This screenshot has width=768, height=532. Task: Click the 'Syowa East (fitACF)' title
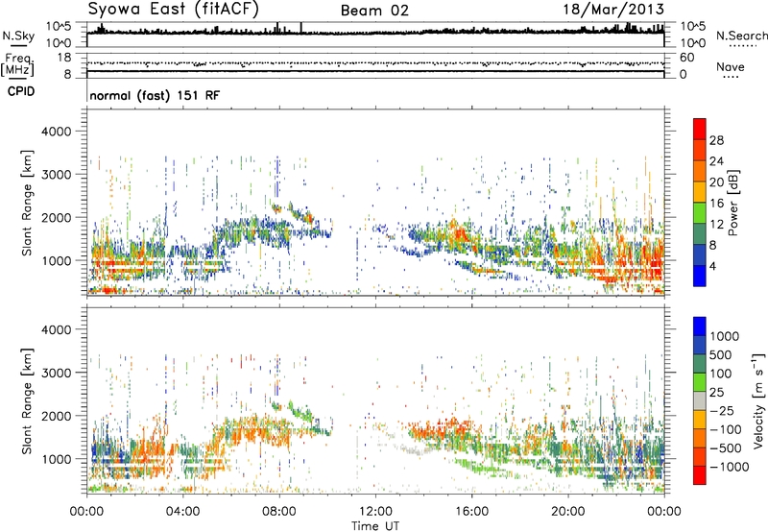173,9
